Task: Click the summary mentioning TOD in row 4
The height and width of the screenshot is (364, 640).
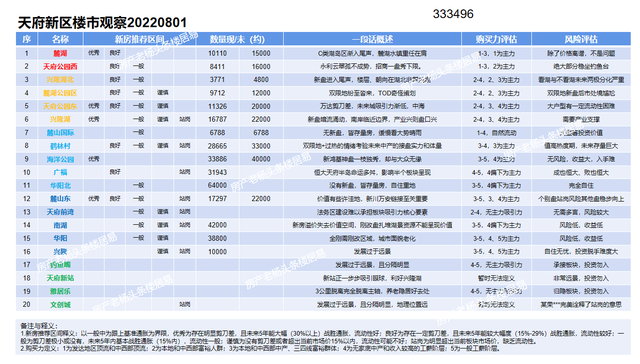Action: coord(372,93)
